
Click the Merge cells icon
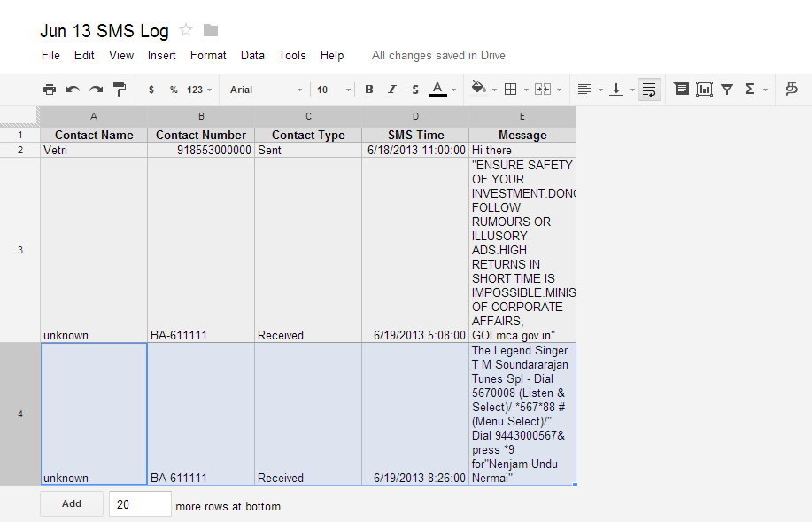pos(543,90)
